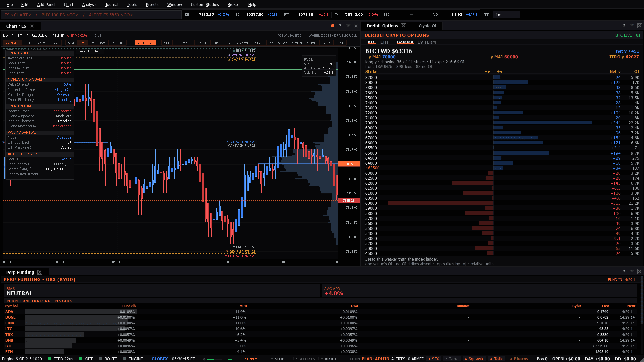Close the Chart ES tab via its X icon
This screenshot has width=644, height=362.
pos(32,26)
